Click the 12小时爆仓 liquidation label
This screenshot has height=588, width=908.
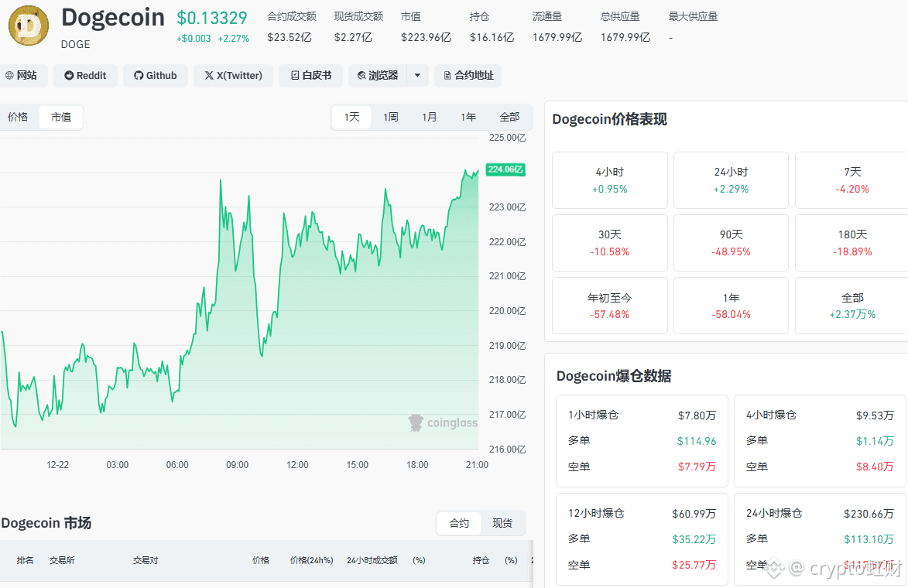(x=596, y=514)
